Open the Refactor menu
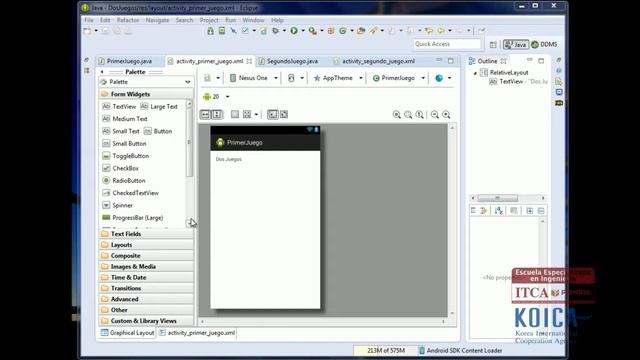640x360 pixels. tap(128, 20)
